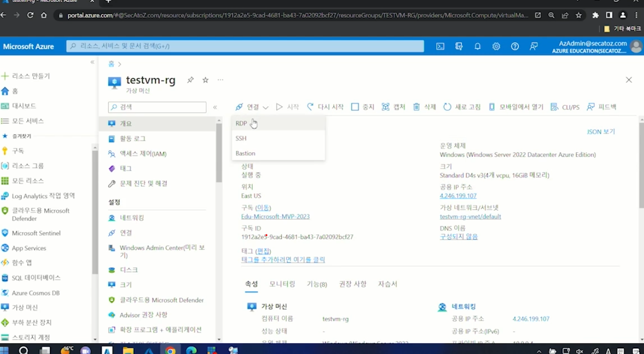The height and width of the screenshot is (354, 644).
Task: Click the 구성되지 않음 DNS link
Action: click(459, 237)
